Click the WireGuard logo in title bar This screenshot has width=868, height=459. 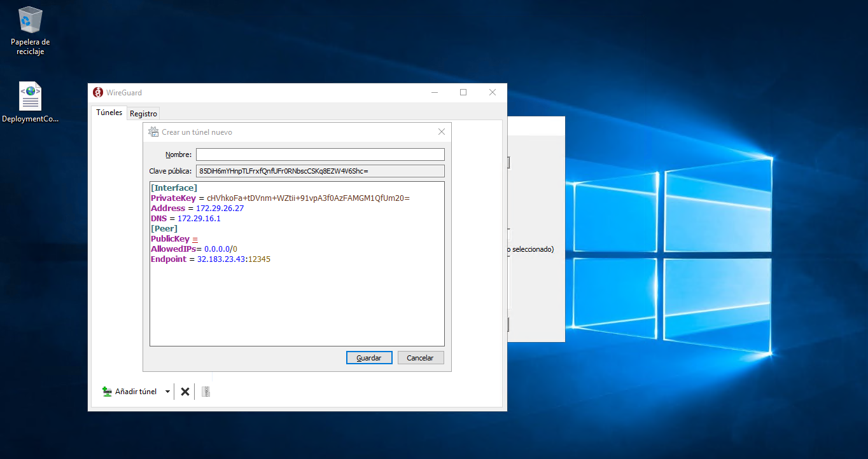[x=98, y=92]
